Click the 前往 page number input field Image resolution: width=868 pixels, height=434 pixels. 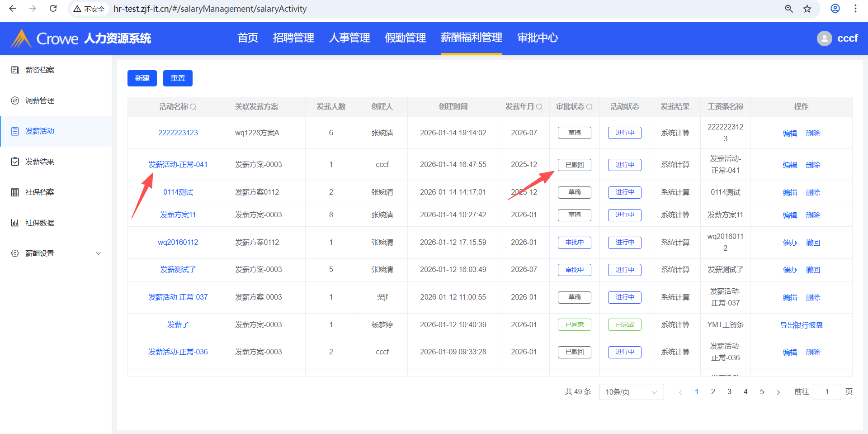(x=826, y=392)
